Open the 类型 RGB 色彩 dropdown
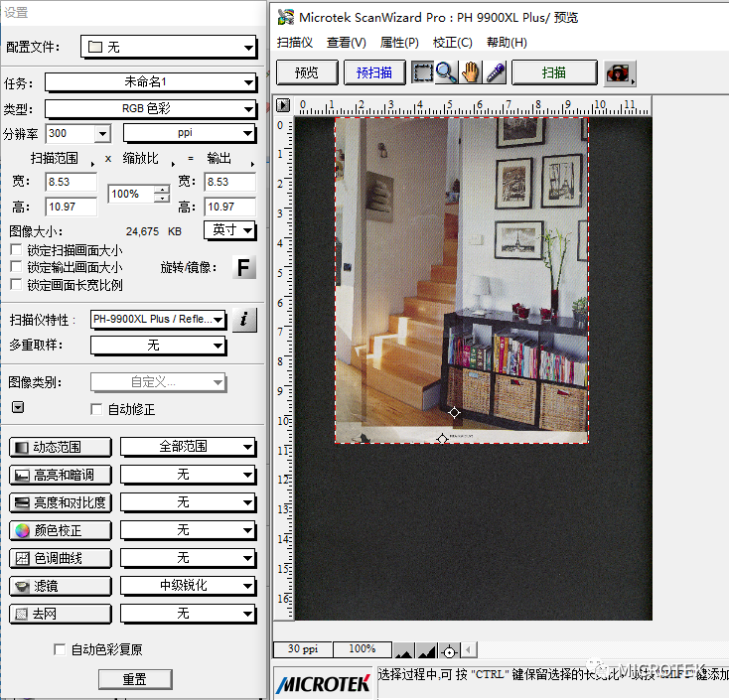This screenshot has height=700, width=729. pos(150,108)
